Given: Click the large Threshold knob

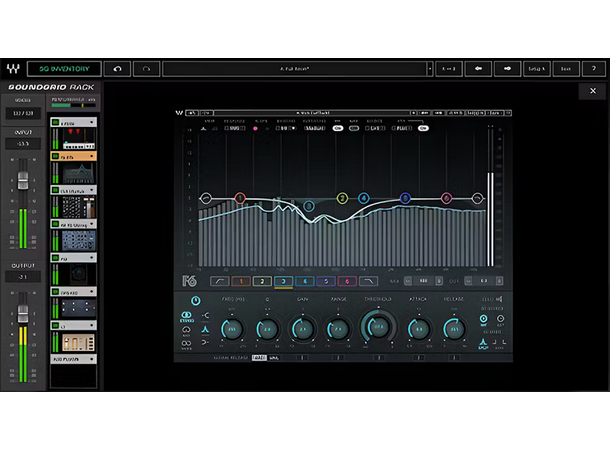Looking at the screenshot, I should [x=379, y=327].
